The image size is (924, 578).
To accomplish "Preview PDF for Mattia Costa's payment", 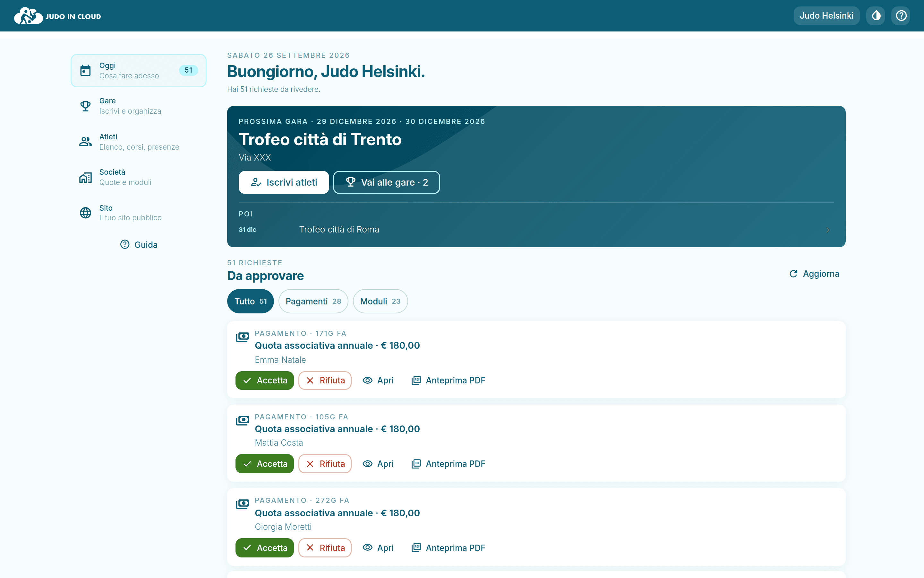I will 448,464.
